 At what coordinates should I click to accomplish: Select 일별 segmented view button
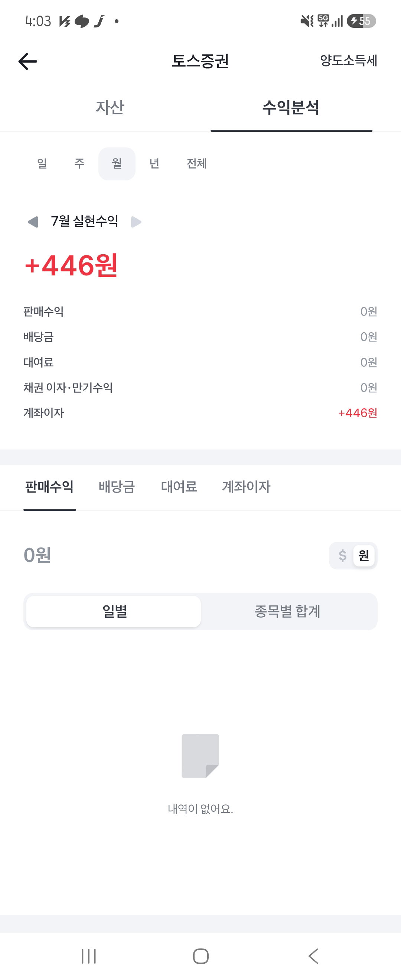pyautogui.click(x=114, y=611)
